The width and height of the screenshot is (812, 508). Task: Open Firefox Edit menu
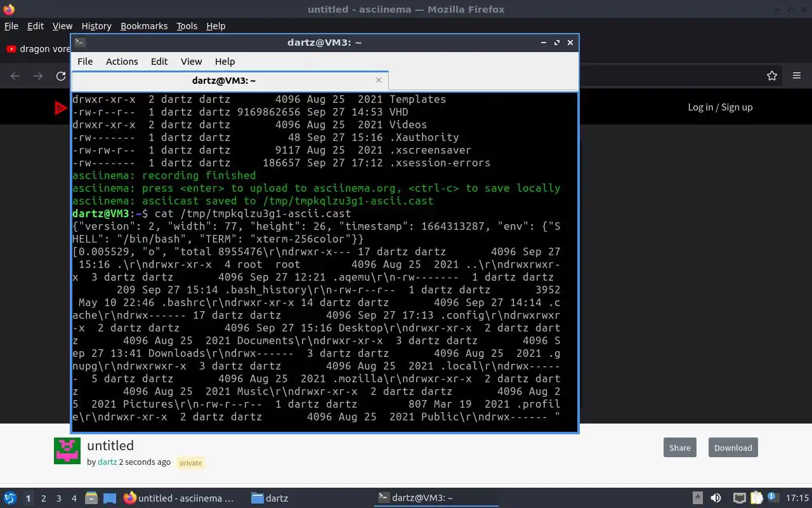pyautogui.click(x=36, y=26)
